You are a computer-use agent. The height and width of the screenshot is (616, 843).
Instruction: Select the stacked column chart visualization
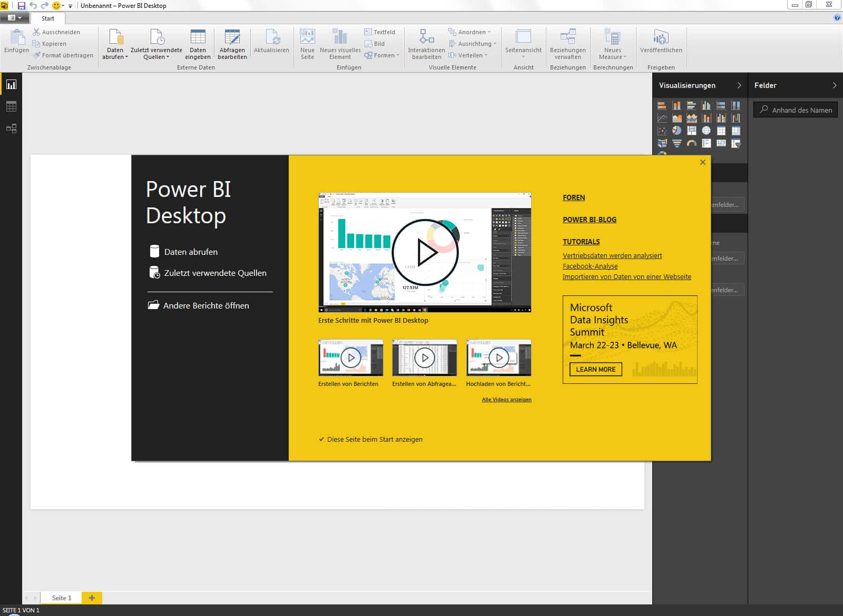tap(677, 105)
